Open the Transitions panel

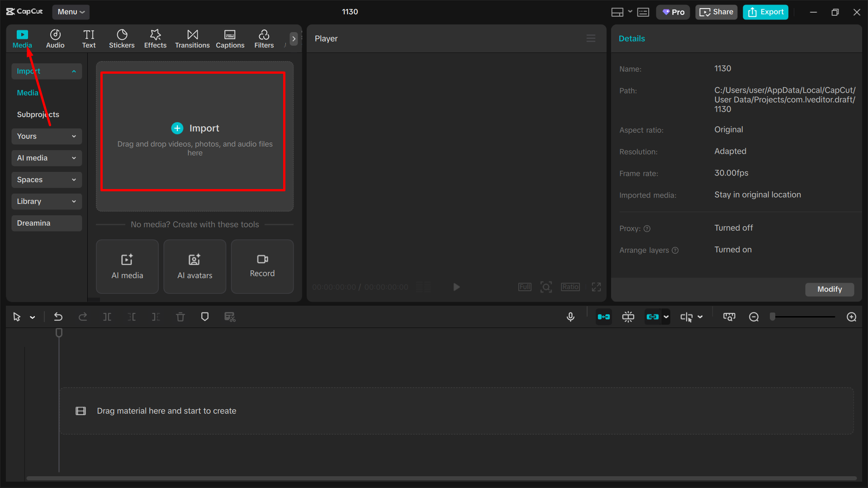(192, 38)
